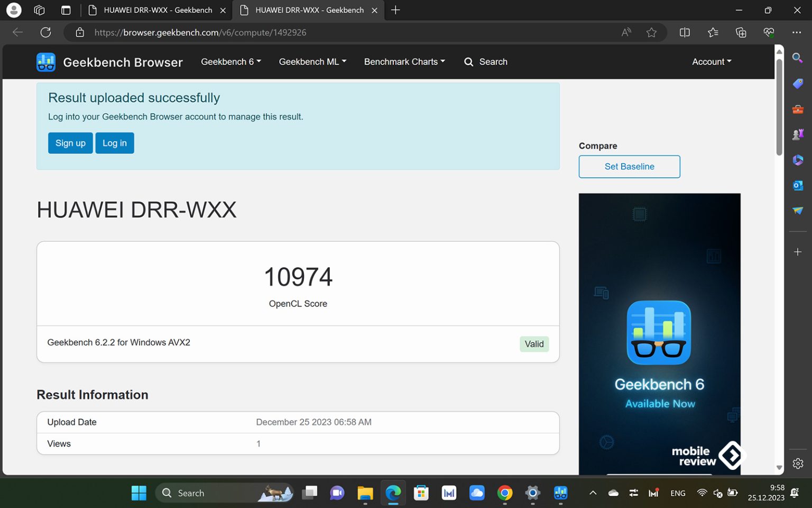
Task: Open a new browser tab
Action: (x=395, y=10)
